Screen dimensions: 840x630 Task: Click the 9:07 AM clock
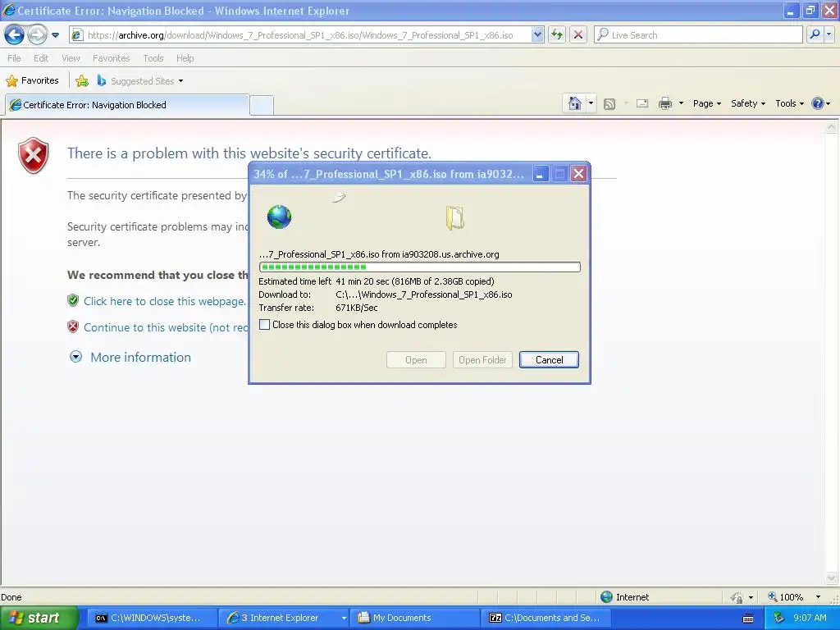point(810,618)
